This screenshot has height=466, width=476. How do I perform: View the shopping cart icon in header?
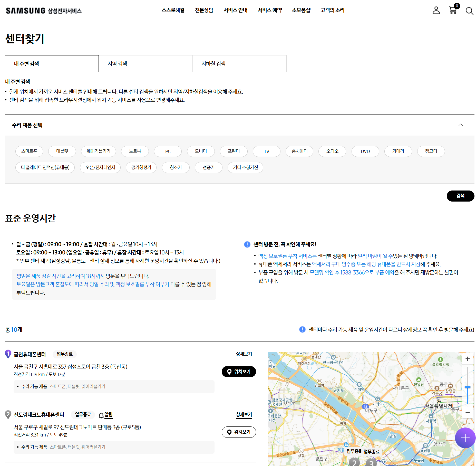[x=453, y=11]
